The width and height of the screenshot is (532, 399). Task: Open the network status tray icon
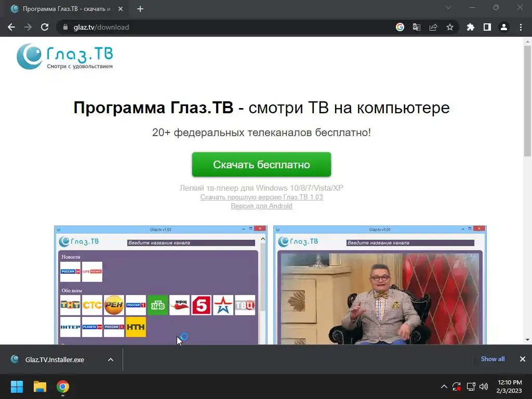[x=471, y=387]
